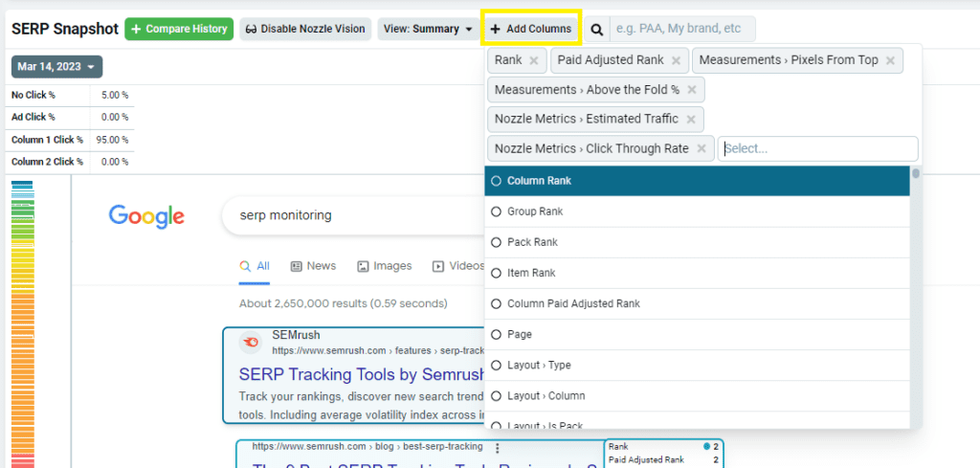Select the Group Rank option

coord(697,212)
